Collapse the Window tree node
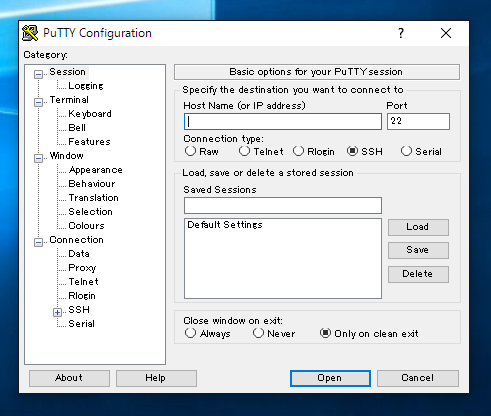 38,158
